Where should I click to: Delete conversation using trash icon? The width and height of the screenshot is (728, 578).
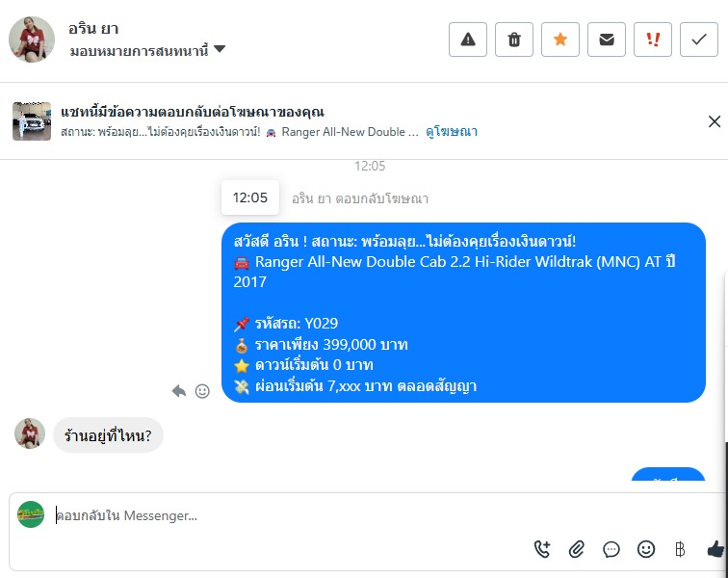point(514,39)
